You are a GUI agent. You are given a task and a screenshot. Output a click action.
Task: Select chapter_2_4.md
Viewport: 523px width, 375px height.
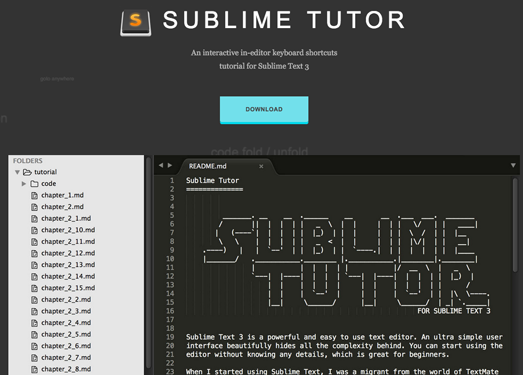(x=66, y=323)
